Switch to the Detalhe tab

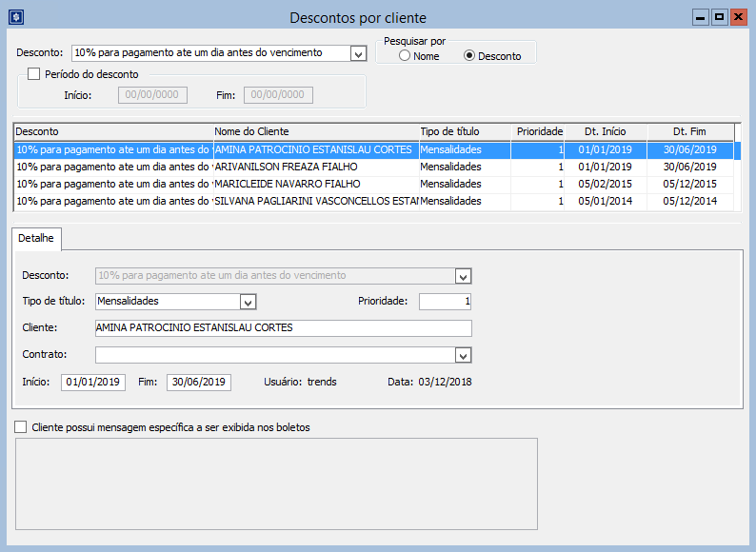click(36, 237)
